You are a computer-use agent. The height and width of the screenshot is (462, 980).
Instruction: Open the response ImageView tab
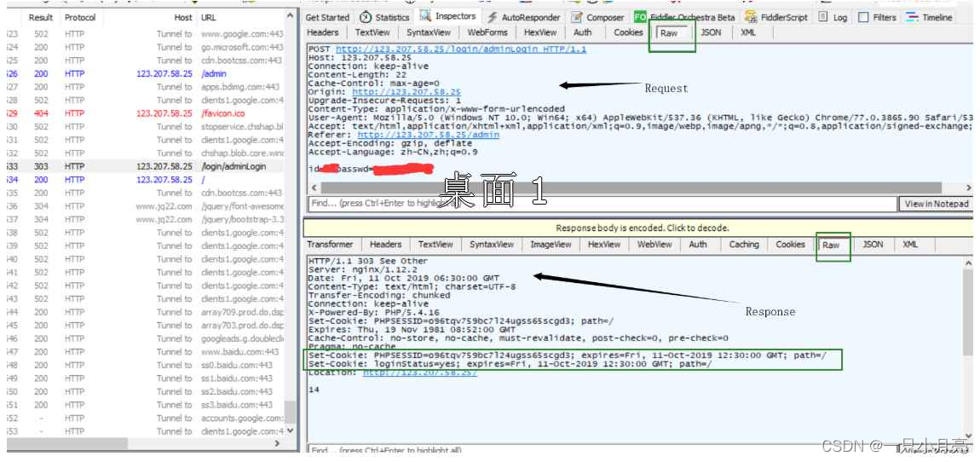click(x=551, y=245)
